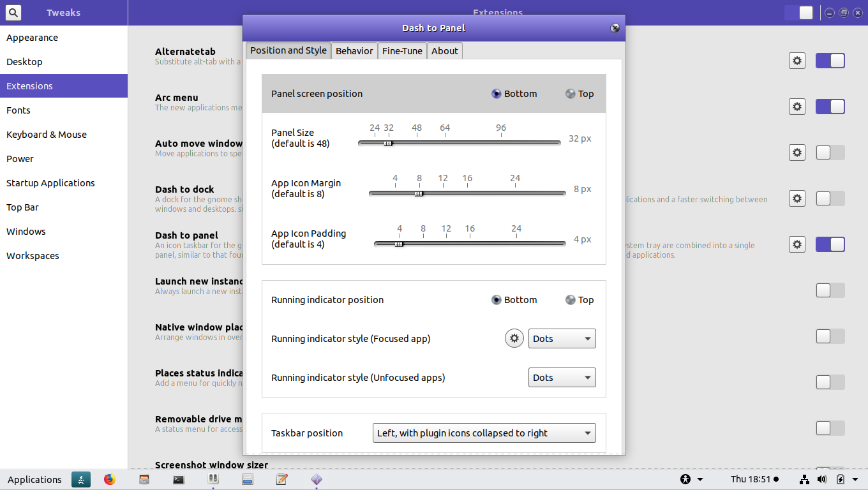868x490 pixels.
Task: Click the blue window icon in taskbar
Action: point(248,479)
